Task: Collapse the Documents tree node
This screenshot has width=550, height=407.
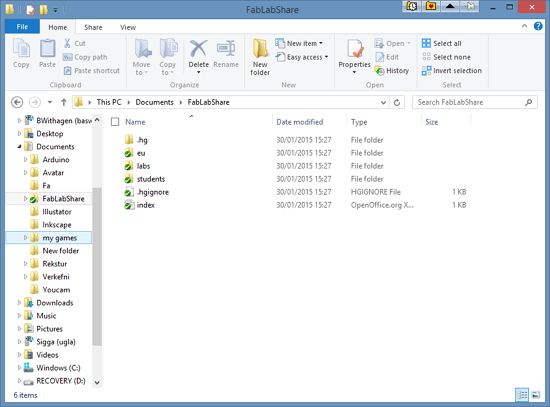Action: (19, 147)
